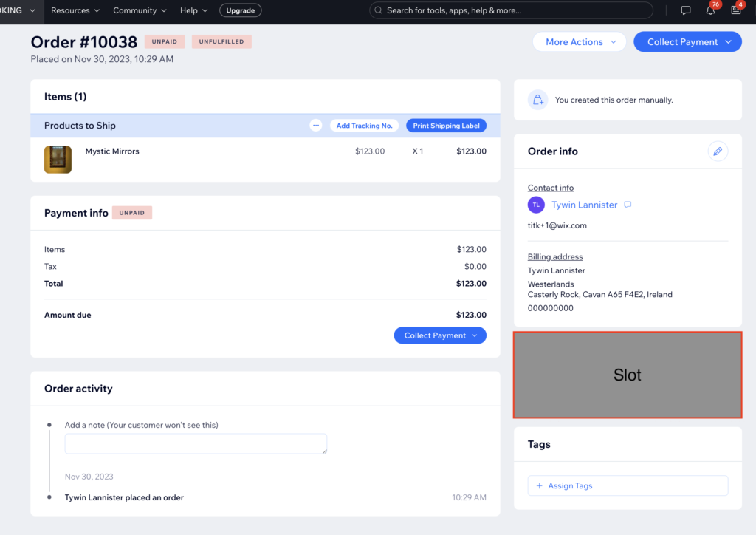This screenshot has width=756, height=535.
Task: Click the Add a note text field
Action: [x=196, y=443]
